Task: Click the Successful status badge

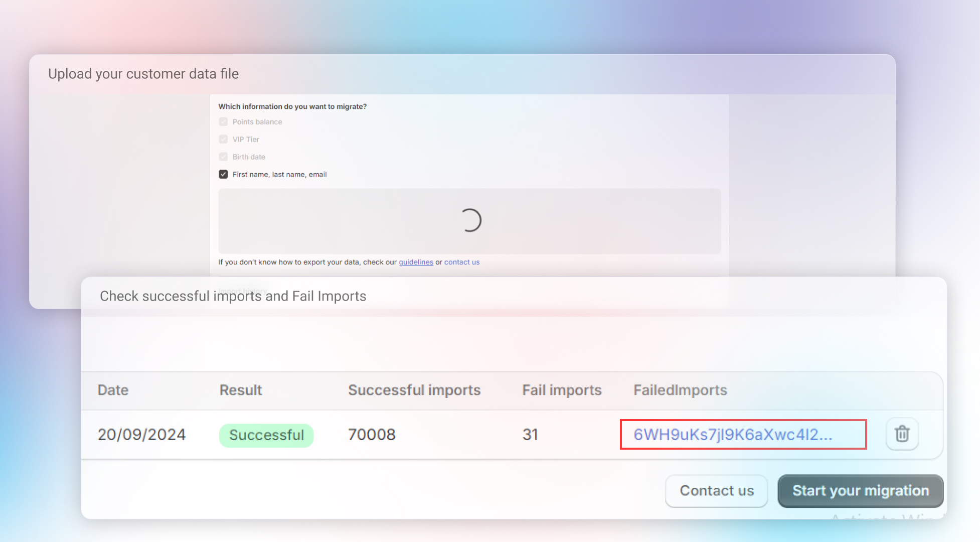Action: pyautogui.click(x=266, y=435)
